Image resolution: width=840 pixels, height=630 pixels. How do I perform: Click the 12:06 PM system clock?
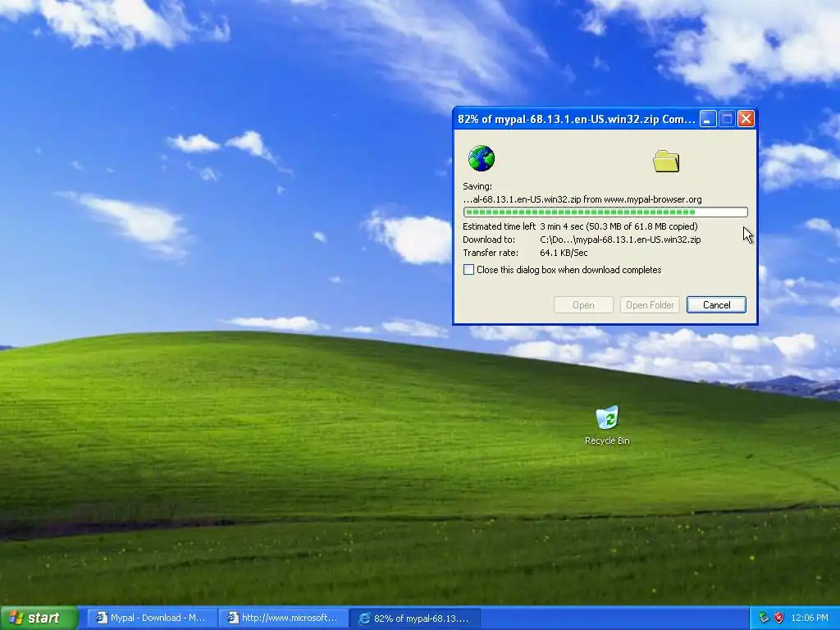(x=809, y=618)
